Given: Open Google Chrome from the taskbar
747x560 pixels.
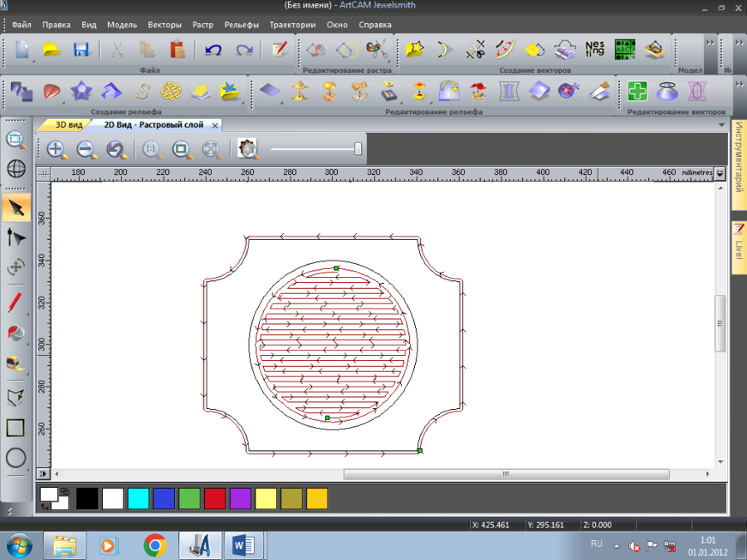Looking at the screenshot, I should point(154,545).
